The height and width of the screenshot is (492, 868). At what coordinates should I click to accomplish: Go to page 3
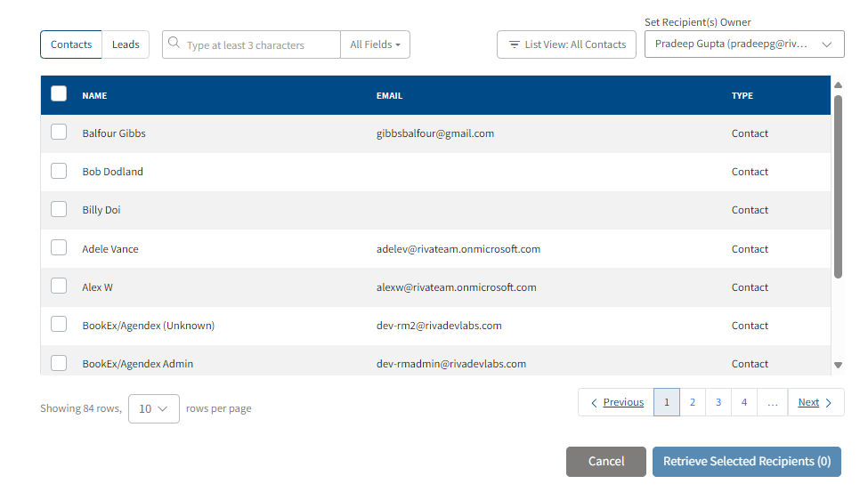(x=718, y=402)
